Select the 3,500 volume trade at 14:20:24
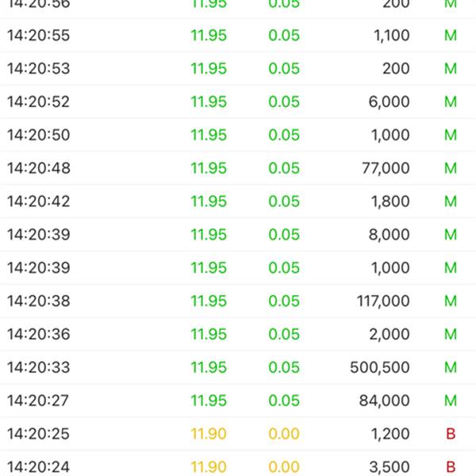The height and width of the screenshot is (476, 476). 390,467
